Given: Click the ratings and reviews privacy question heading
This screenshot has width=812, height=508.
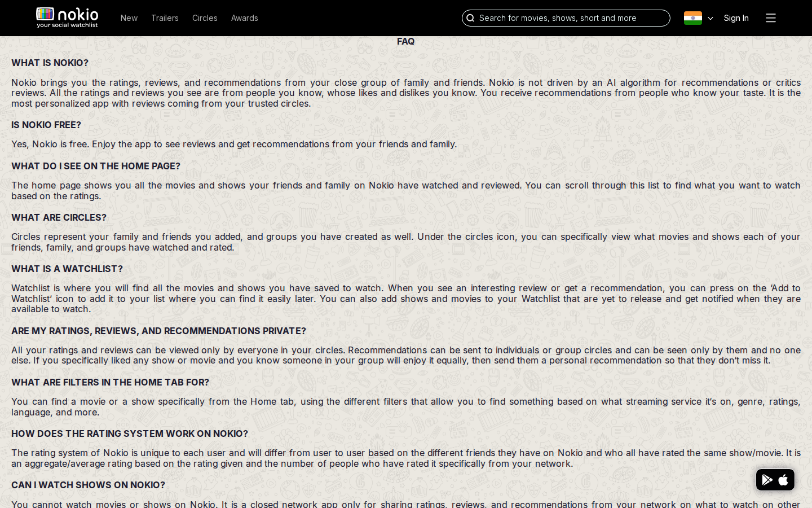Looking at the screenshot, I should 158,331.
